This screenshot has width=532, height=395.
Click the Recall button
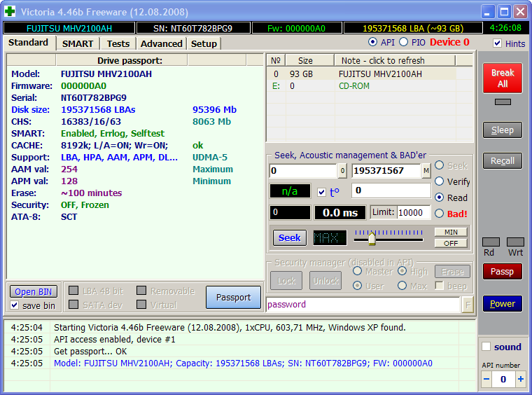[x=503, y=161]
